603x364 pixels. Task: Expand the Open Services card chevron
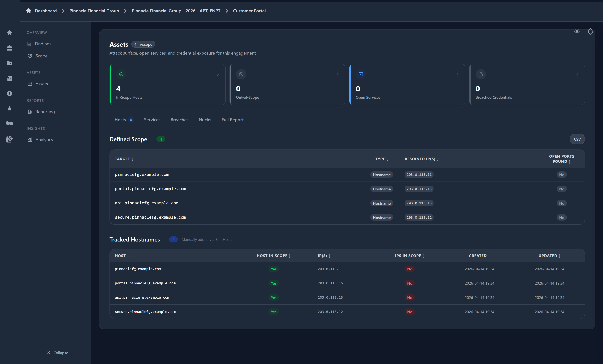pyautogui.click(x=457, y=74)
